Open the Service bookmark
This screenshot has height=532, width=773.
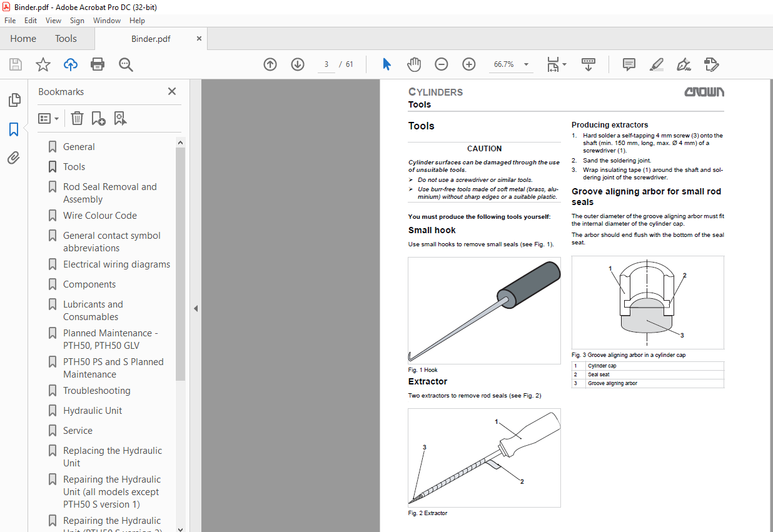click(x=78, y=431)
